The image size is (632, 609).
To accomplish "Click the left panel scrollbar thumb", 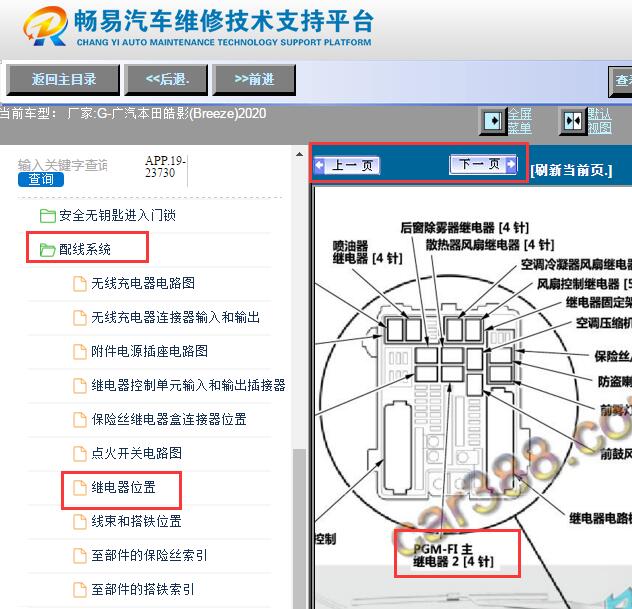I will [x=299, y=528].
